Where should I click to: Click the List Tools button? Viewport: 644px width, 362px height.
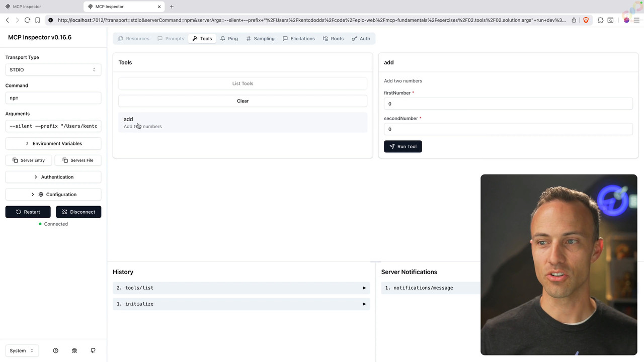pyautogui.click(x=243, y=83)
